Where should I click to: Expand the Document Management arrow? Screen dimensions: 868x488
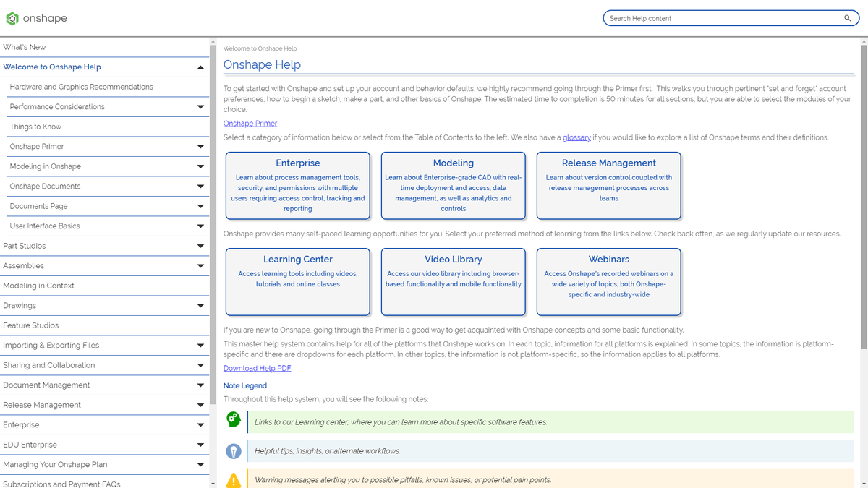tap(200, 385)
